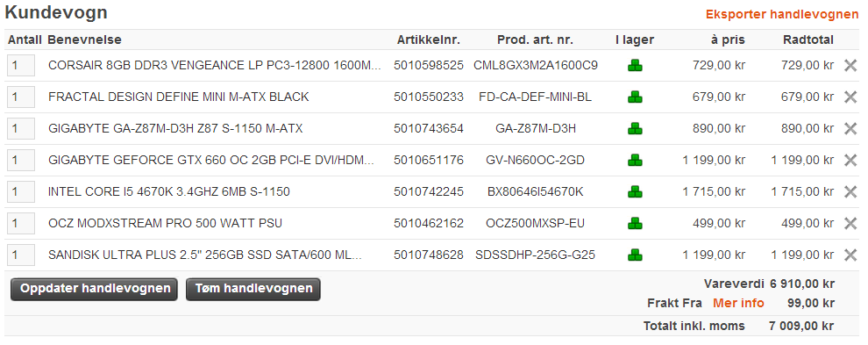
Task: Delete the INTEL CORE I5 4670K item
Action: click(850, 192)
